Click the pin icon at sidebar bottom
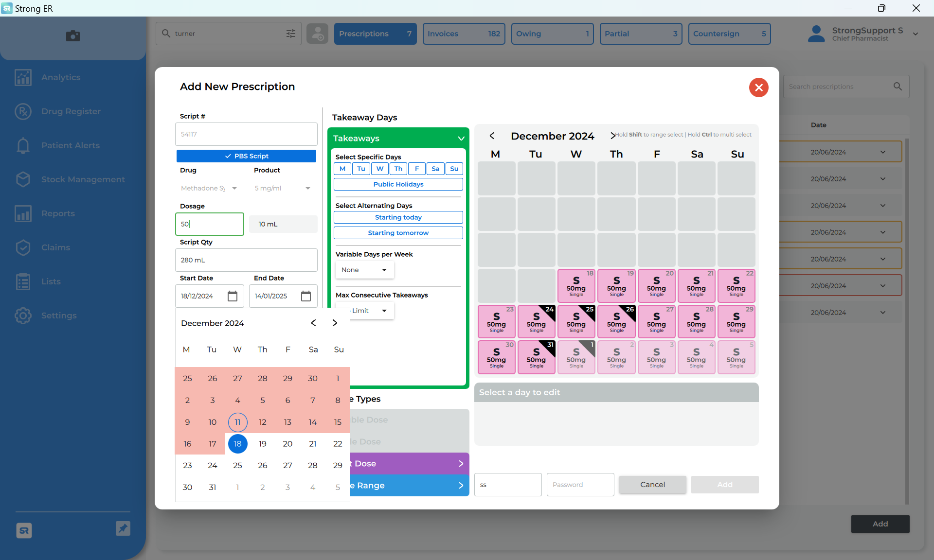 123,528
